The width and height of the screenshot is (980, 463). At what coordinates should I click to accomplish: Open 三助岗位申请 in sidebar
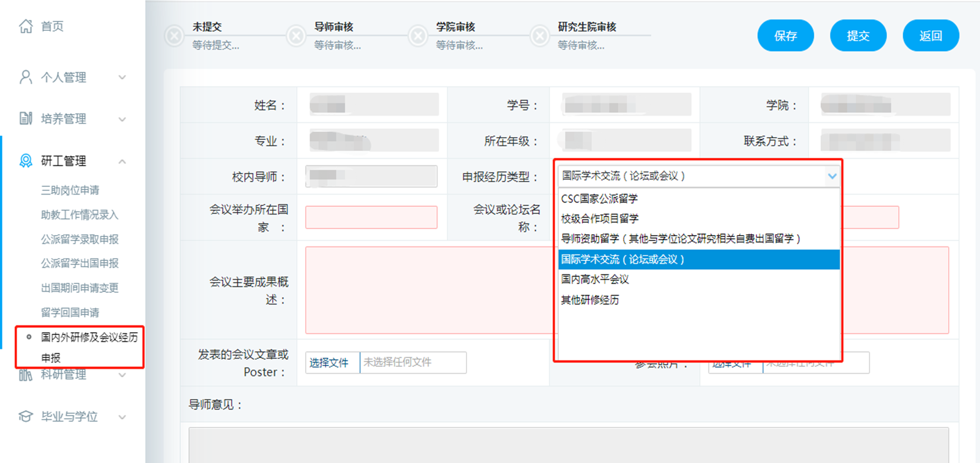pos(70,190)
